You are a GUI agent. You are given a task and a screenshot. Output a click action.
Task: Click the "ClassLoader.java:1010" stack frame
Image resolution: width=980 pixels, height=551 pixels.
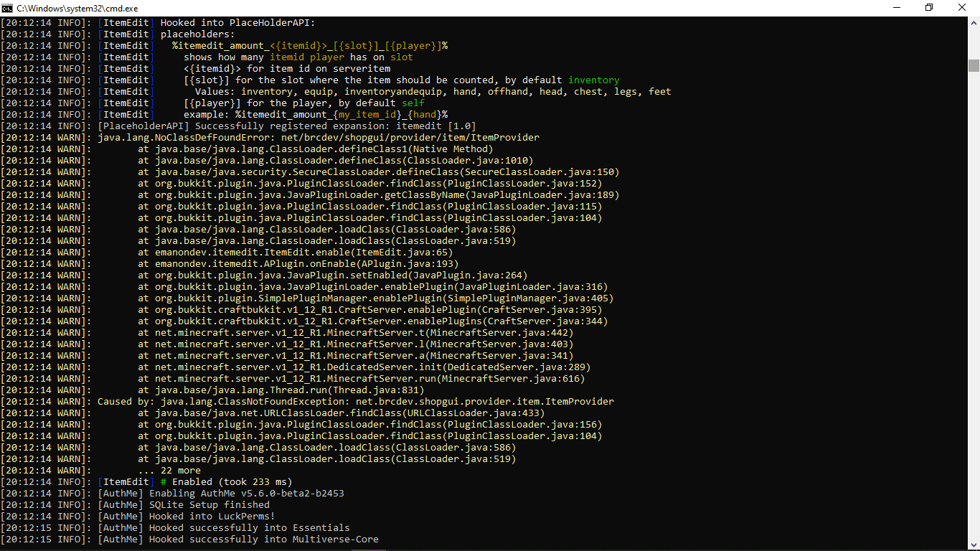pos(335,160)
